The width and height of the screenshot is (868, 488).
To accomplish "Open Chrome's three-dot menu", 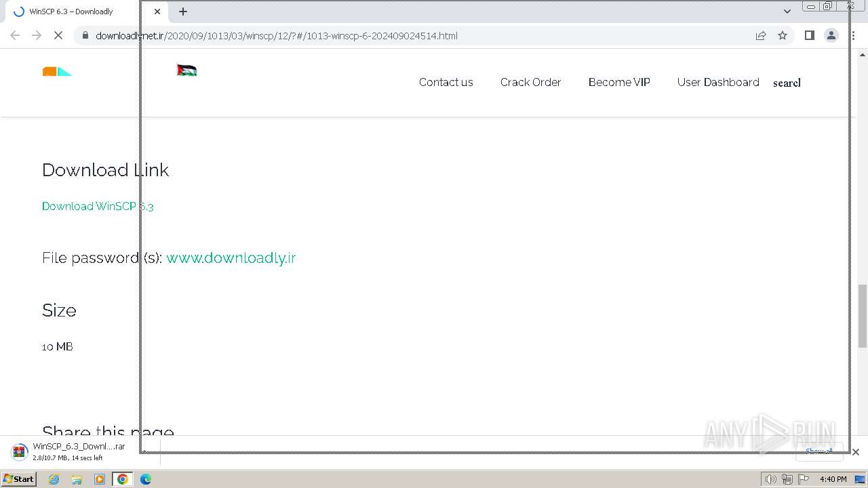I will 853,35.
